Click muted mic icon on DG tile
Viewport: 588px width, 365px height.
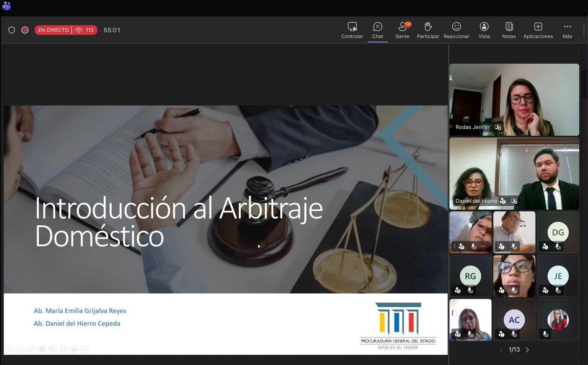[558, 246]
